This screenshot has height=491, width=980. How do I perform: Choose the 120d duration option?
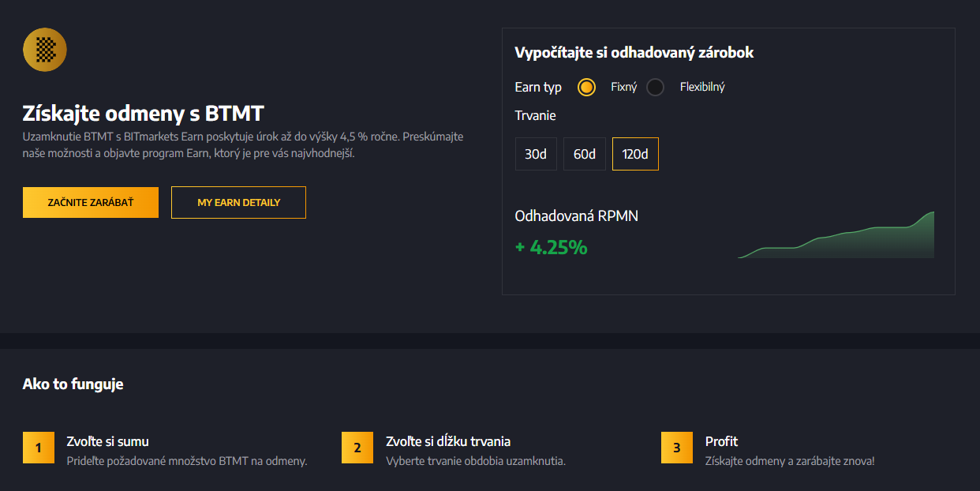(x=635, y=154)
